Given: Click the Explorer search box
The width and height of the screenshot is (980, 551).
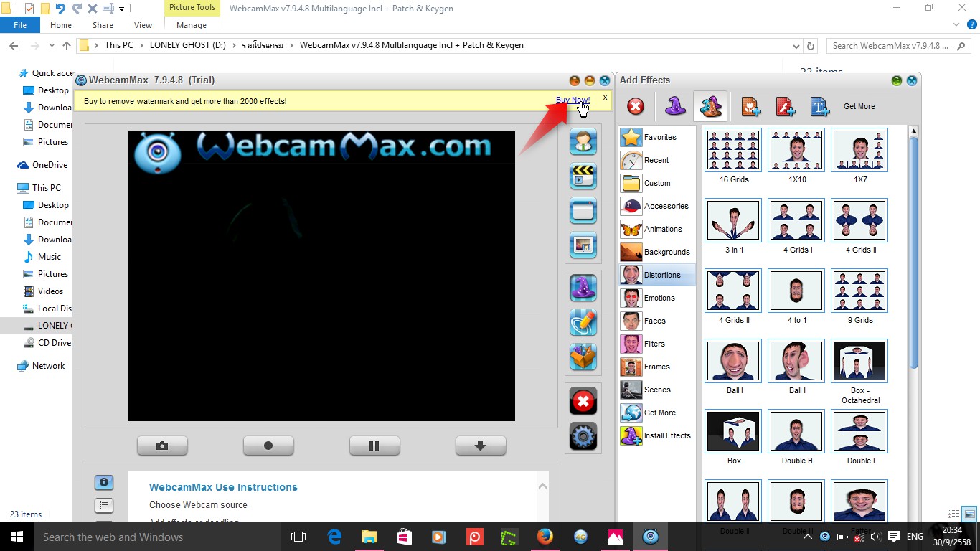Looking at the screenshot, I should [x=899, y=45].
